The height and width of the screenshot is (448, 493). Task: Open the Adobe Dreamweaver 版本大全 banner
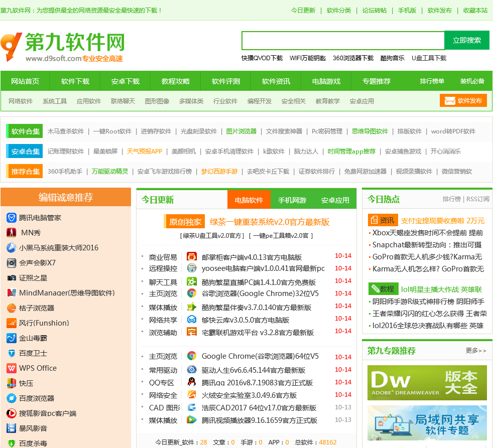click(427, 383)
